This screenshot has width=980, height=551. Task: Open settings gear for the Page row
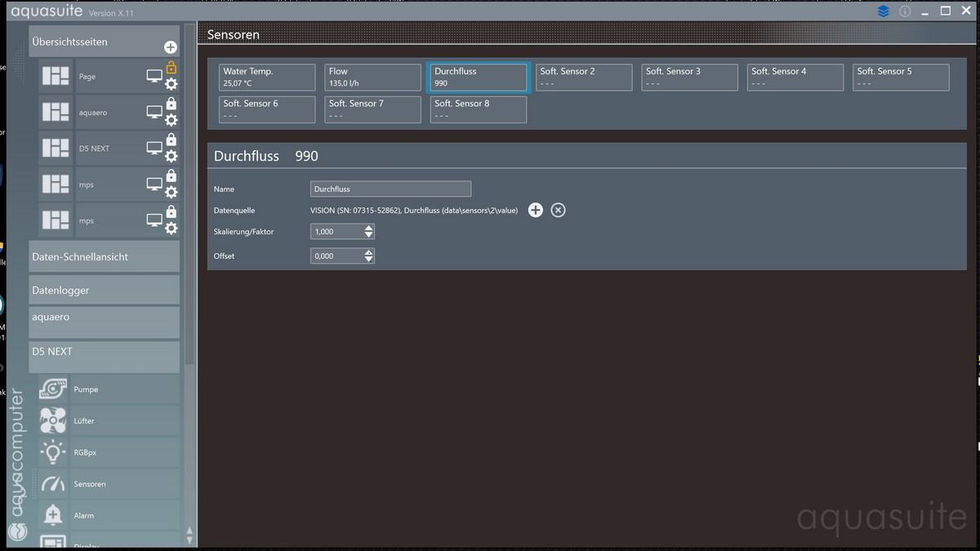[171, 84]
